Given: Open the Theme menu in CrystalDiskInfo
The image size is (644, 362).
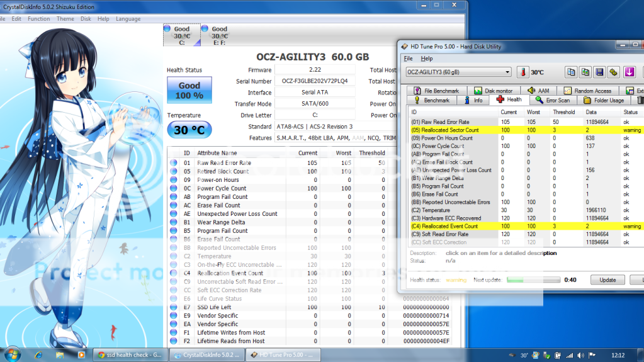Looking at the screenshot, I should pos(65,19).
